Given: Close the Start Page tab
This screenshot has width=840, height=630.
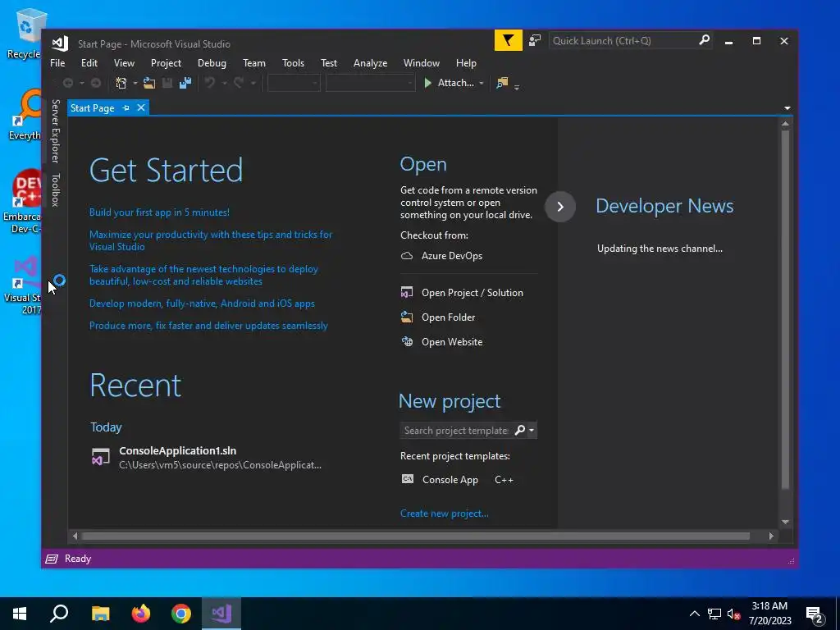Looking at the screenshot, I should (141, 107).
